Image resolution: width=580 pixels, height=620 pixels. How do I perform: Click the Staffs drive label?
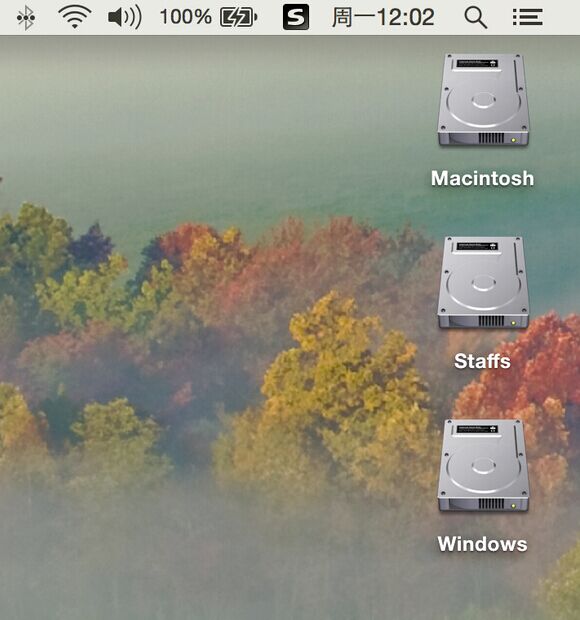(482, 361)
